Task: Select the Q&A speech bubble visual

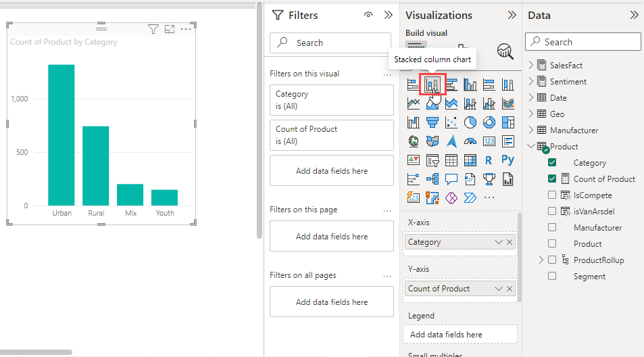Action: click(x=451, y=179)
